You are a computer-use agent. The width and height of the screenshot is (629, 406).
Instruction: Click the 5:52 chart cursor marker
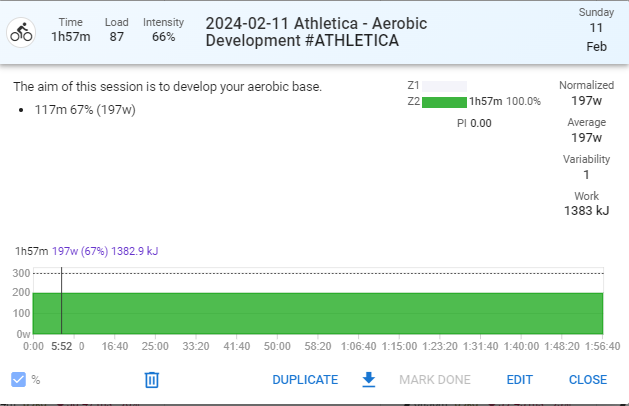pyautogui.click(x=61, y=346)
